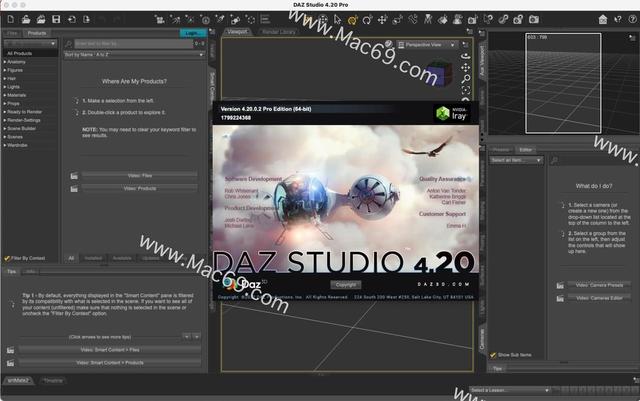Image resolution: width=640 pixels, height=401 pixels.
Task: Click the search magnifier in Smart Content
Action: [x=68, y=43]
